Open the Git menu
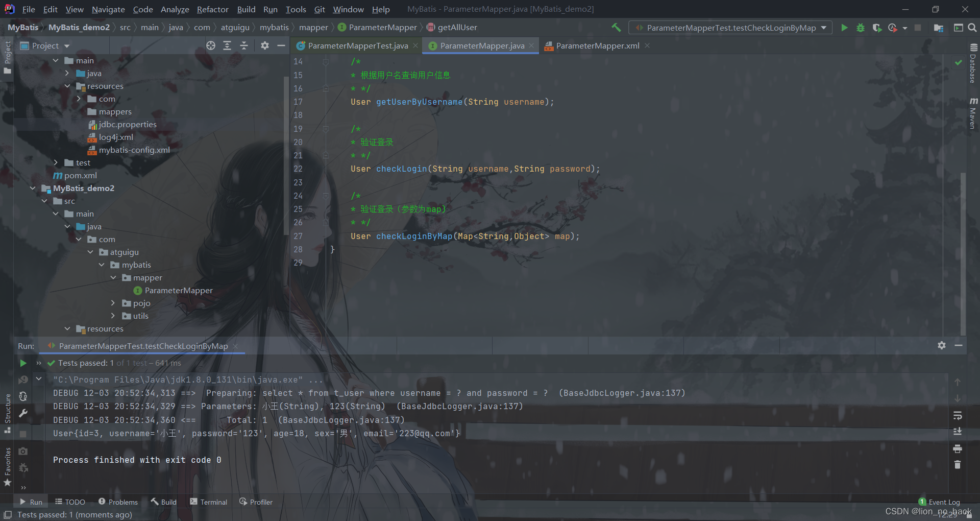The width and height of the screenshot is (980, 521). 320,9
